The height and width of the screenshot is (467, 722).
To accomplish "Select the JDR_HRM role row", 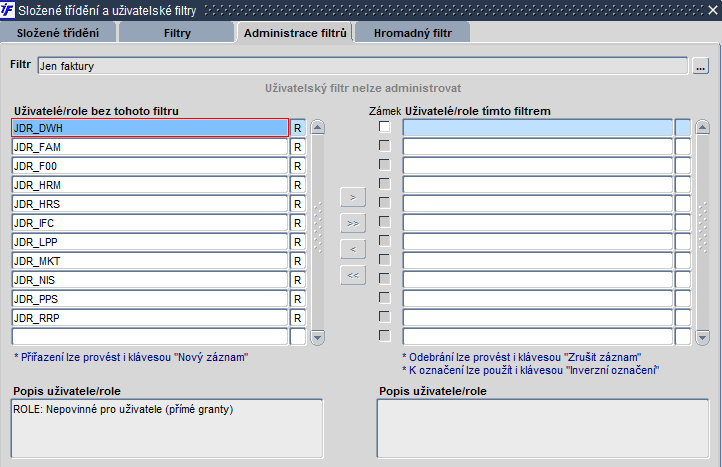I will point(150,185).
